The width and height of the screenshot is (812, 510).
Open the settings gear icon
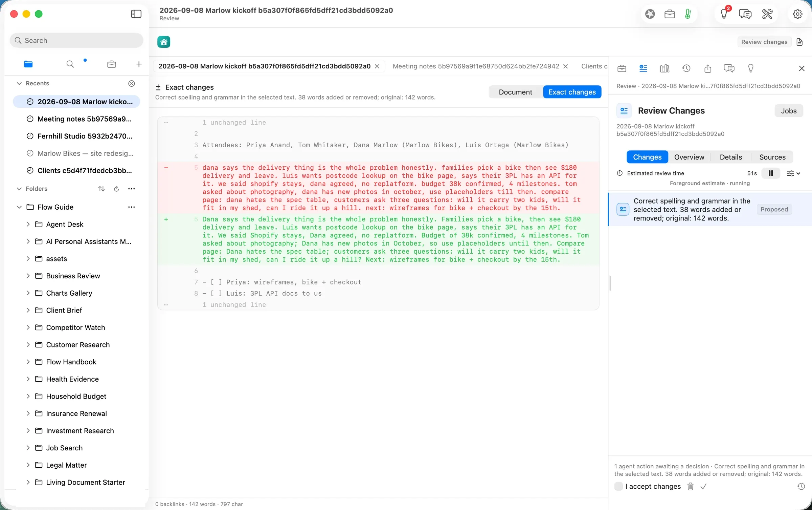(797, 14)
